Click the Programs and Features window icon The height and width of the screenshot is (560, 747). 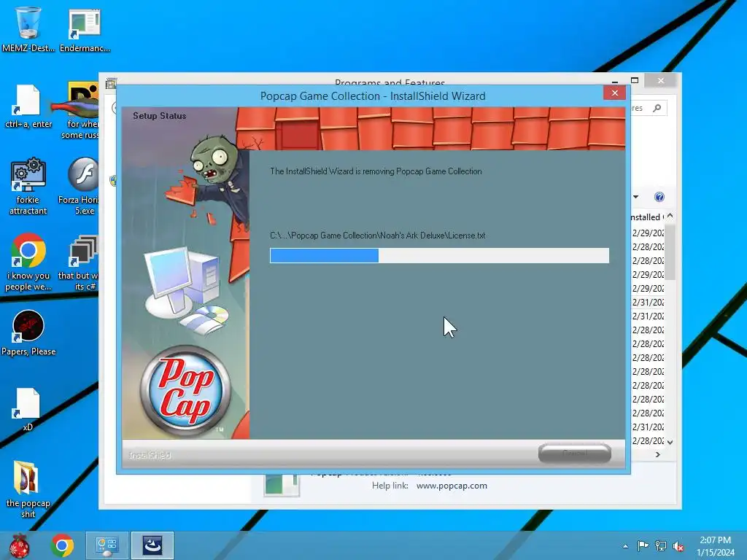click(x=111, y=83)
